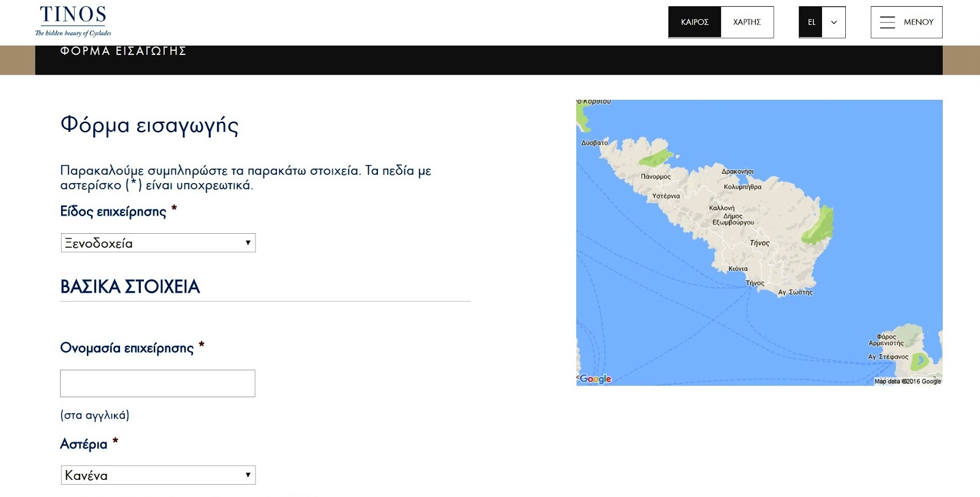Click Αγ. Στέφανος label on map
Image resolution: width=980 pixels, height=497 pixels.
point(888,357)
